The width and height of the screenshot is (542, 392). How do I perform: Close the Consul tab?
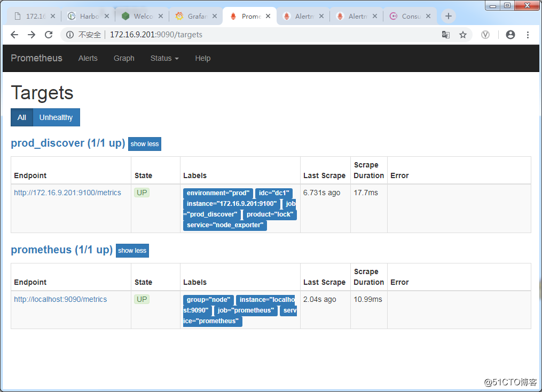428,16
